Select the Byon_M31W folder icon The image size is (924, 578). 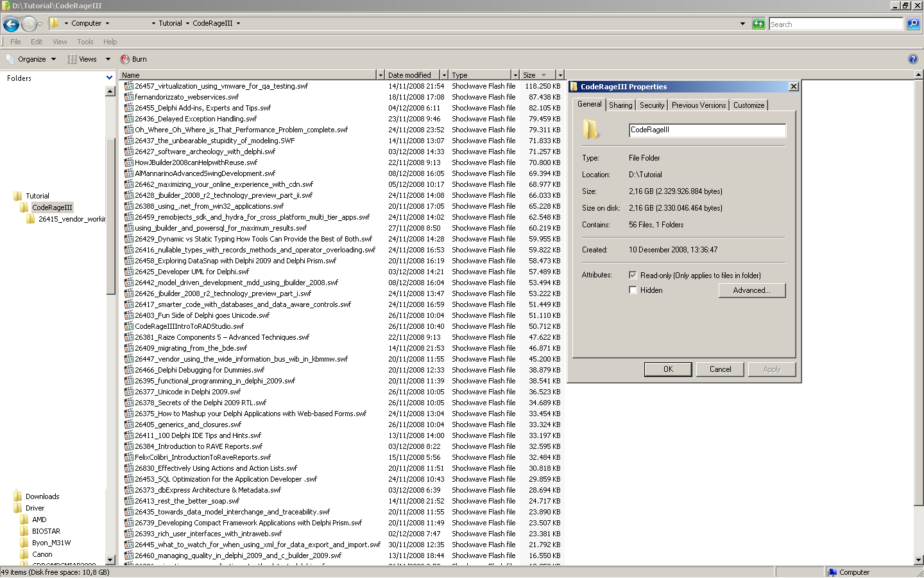[x=24, y=543]
